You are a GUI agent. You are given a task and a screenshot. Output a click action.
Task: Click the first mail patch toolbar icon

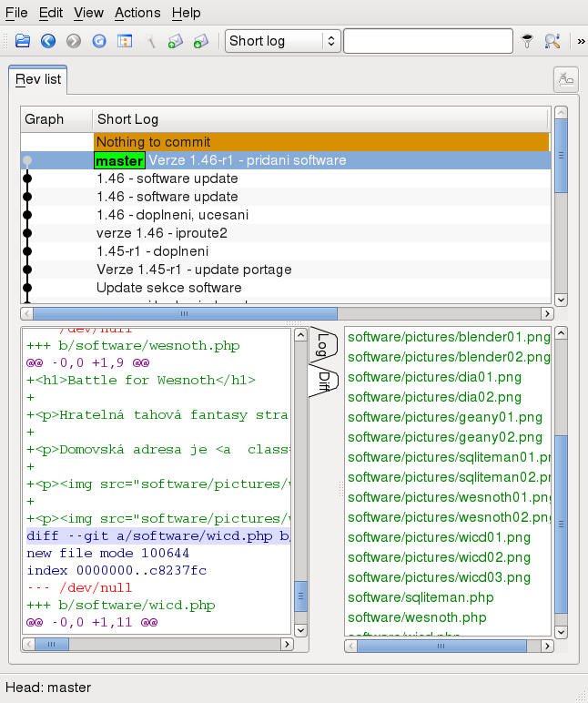click(176, 41)
